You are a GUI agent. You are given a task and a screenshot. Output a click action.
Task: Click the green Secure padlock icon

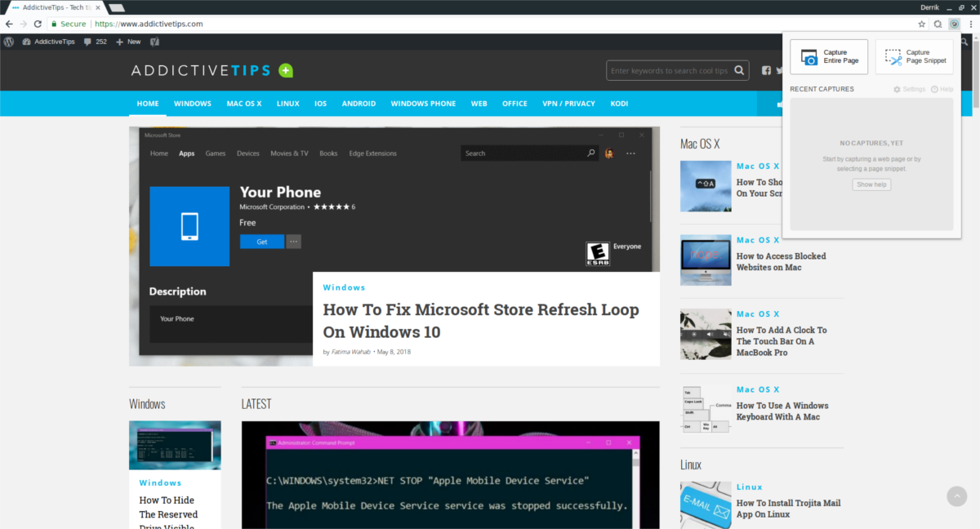tap(54, 24)
